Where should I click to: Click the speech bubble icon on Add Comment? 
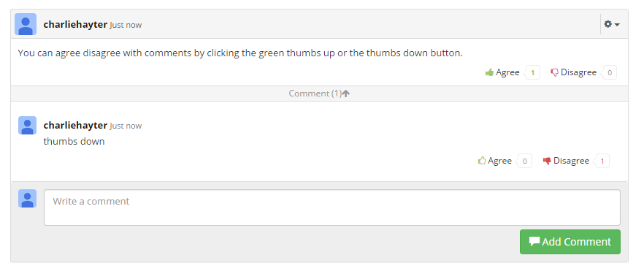point(534,242)
